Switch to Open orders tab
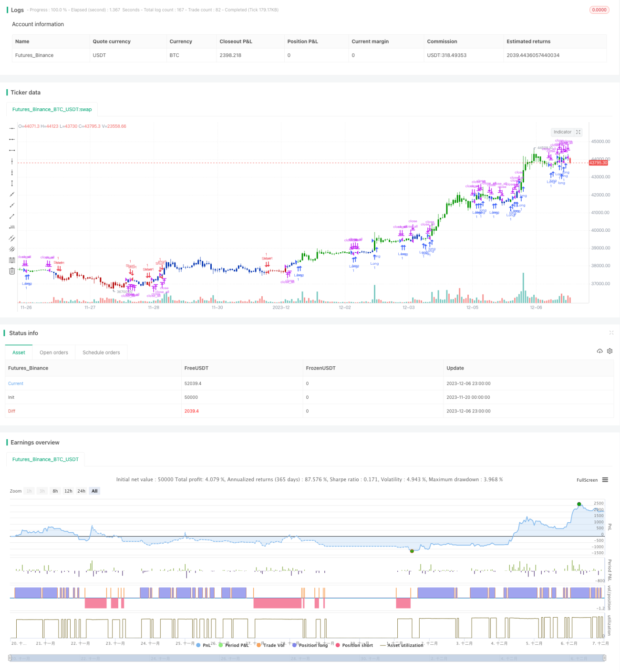Screen dimensions: 620x672 54,352
